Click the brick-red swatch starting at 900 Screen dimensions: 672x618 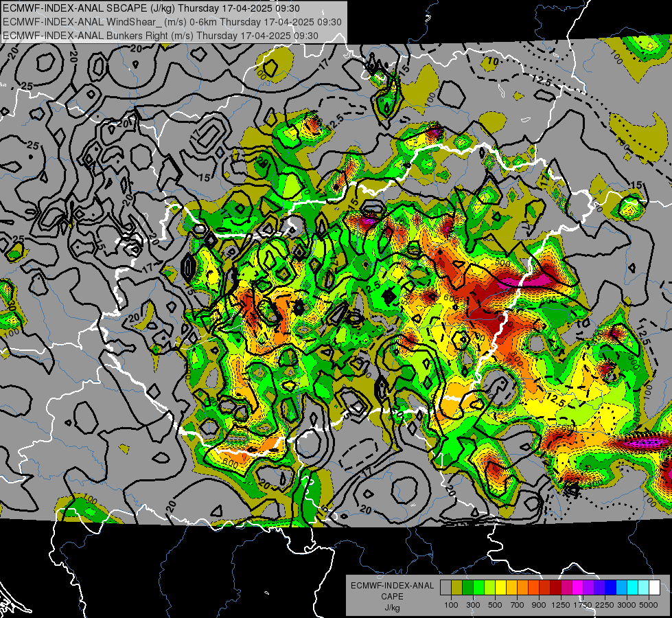tap(545, 587)
